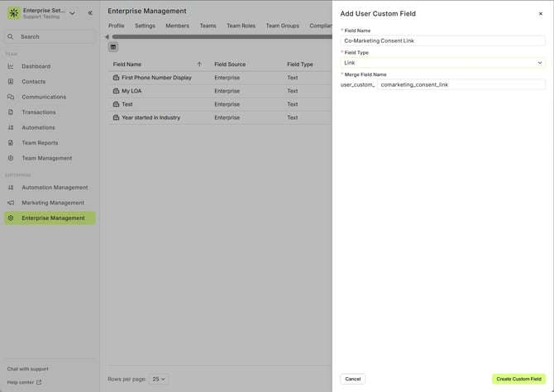
Task: Open the Rows per page dropdown
Action: coord(158,379)
